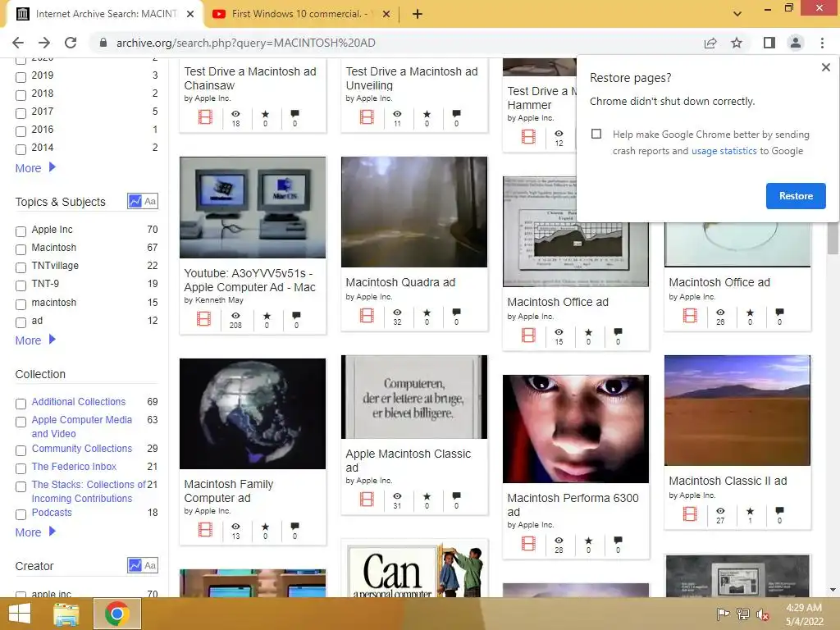Open Apple Computer Media and Video link
840x630 pixels.
click(81, 427)
